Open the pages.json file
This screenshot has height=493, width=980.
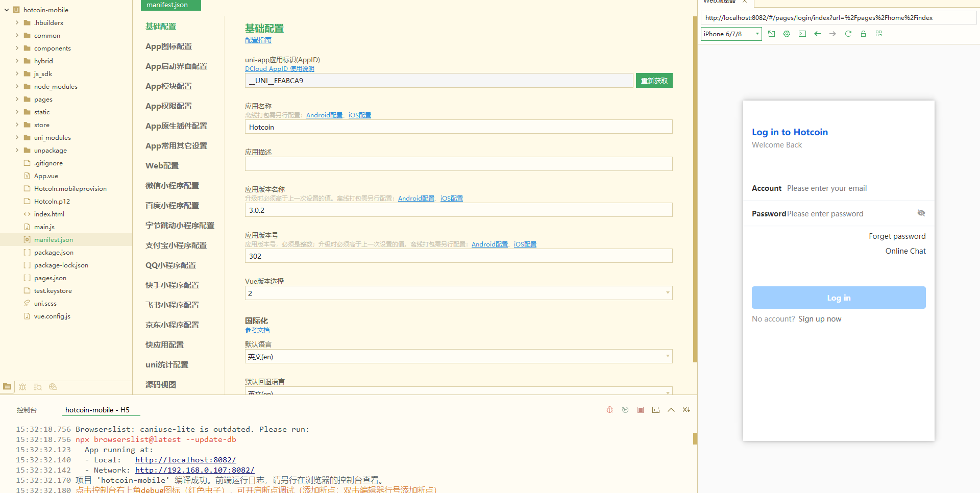50,278
